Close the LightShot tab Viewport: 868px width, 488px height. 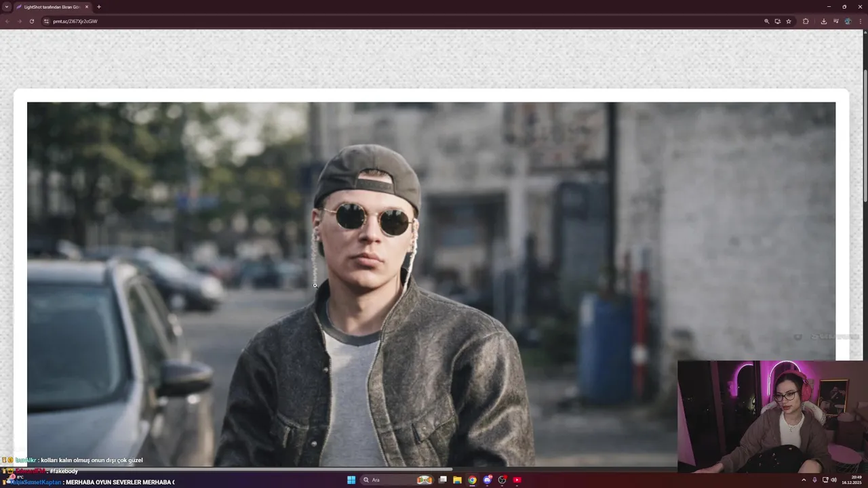coord(87,7)
